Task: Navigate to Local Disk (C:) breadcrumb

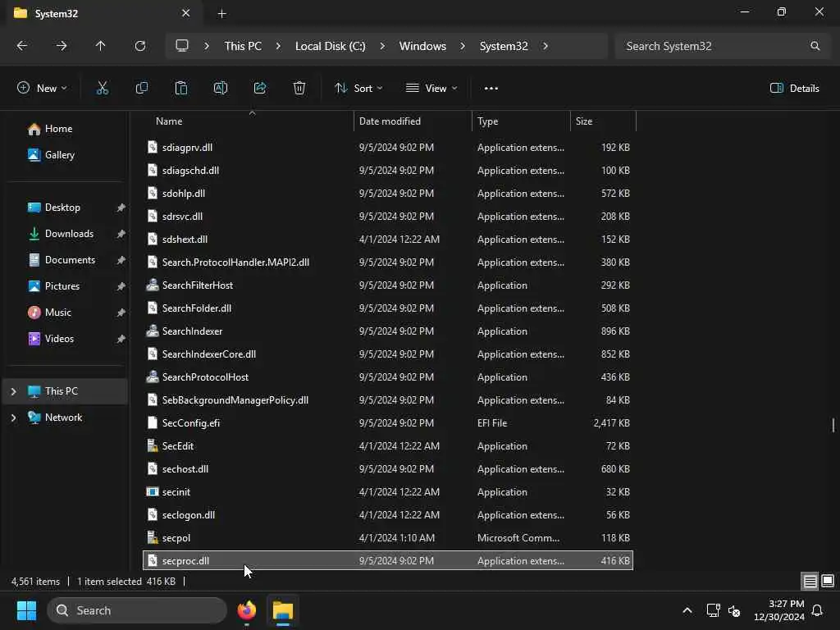Action: pos(330,46)
